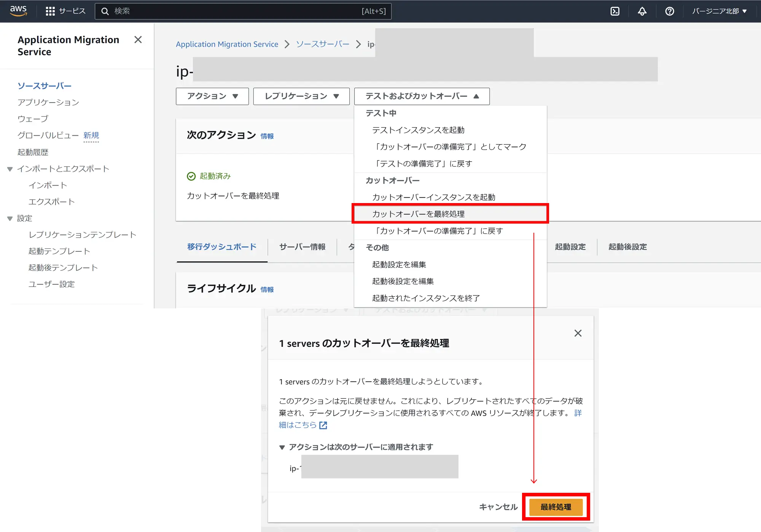Open 起動テンプレート settings

[59, 251]
